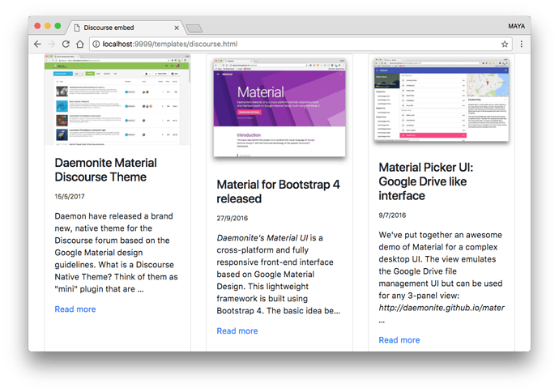Screen dimensions: 559x392
Task: Click Read more under the Material Picker post
Action: click(x=399, y=340)
